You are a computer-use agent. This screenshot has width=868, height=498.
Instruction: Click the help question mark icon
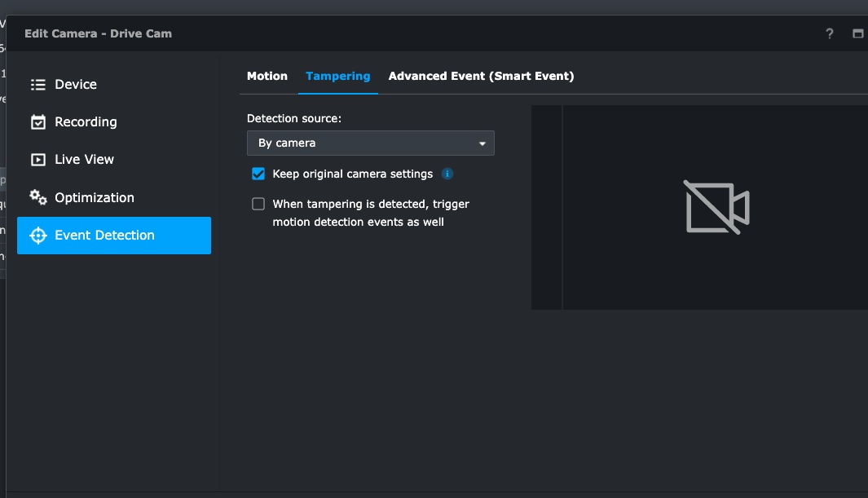829,33
